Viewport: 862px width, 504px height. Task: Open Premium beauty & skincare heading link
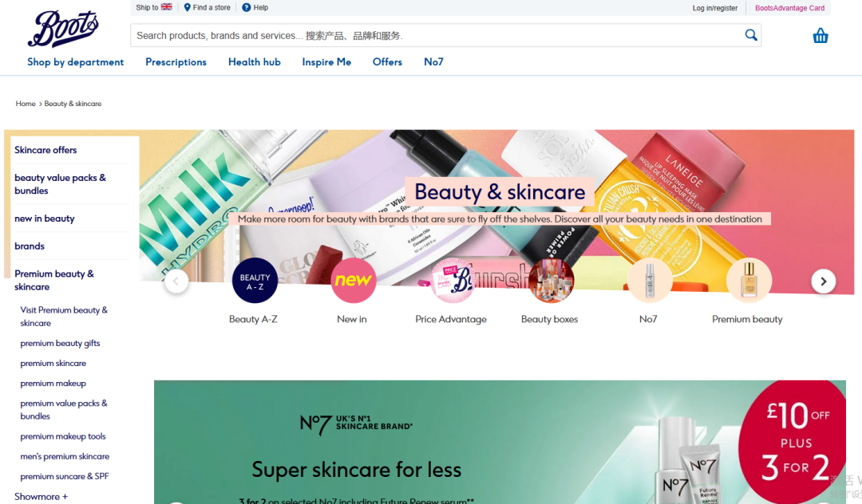[x=54, y=280]
